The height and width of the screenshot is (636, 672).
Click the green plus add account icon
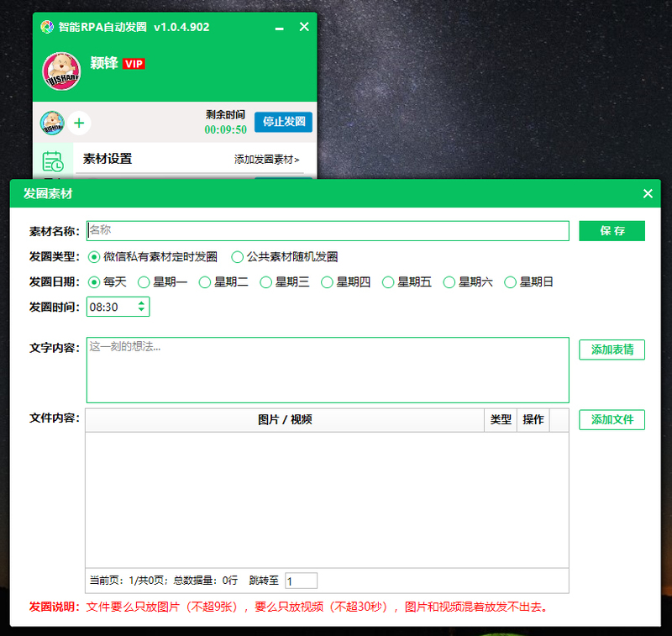[x=79, y=124]
